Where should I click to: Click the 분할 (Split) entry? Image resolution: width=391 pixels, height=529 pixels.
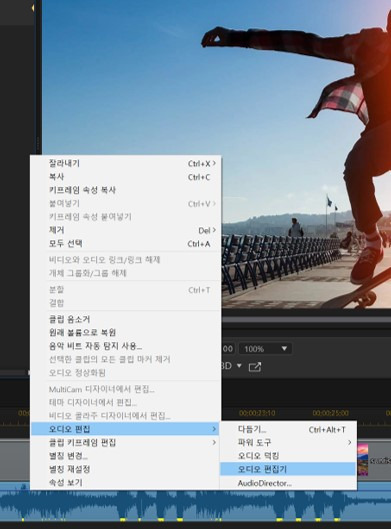[125, 290]
